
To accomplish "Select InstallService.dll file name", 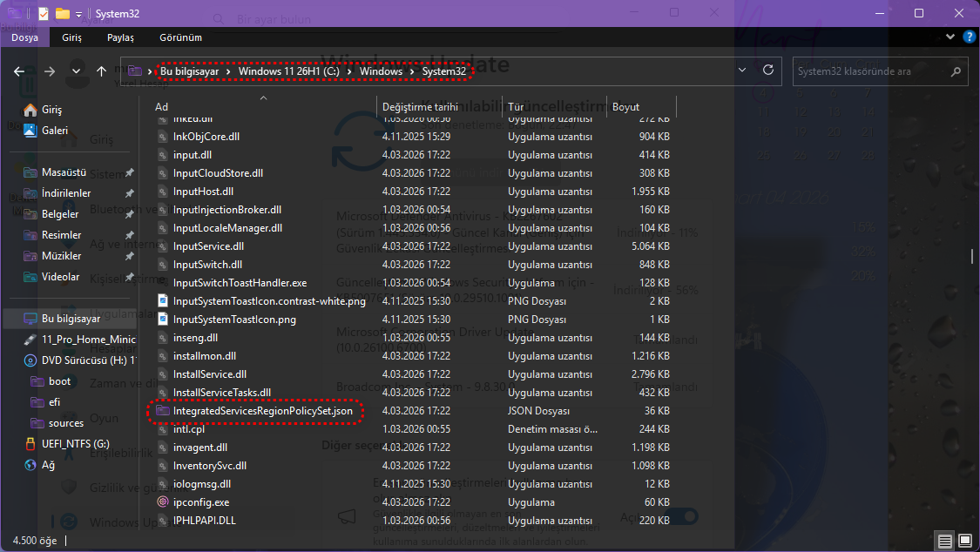I will coord(209,374).
